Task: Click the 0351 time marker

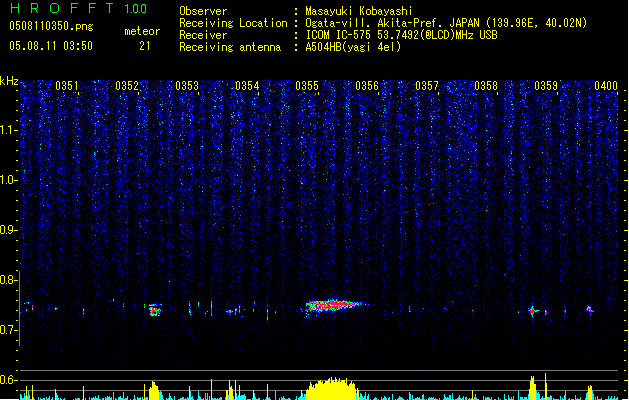Action: [67, 86]
